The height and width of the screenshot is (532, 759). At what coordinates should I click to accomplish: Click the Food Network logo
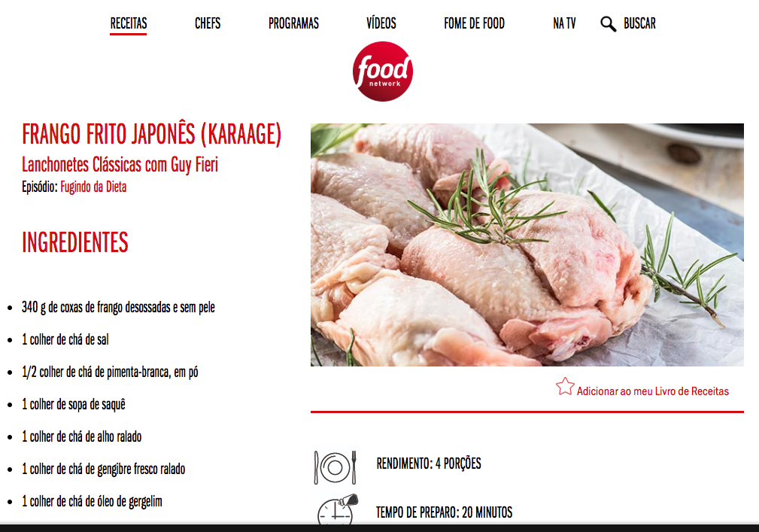point(382,71)
